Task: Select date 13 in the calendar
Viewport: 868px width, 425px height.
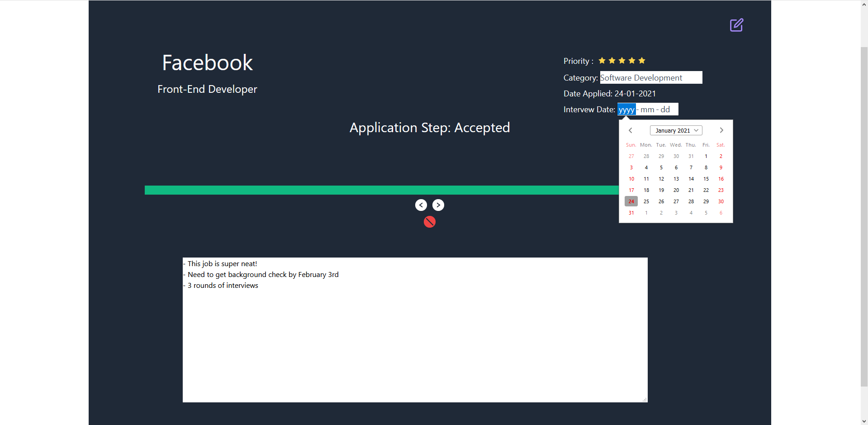Action: pyautogui.click(x=676, y=179)
